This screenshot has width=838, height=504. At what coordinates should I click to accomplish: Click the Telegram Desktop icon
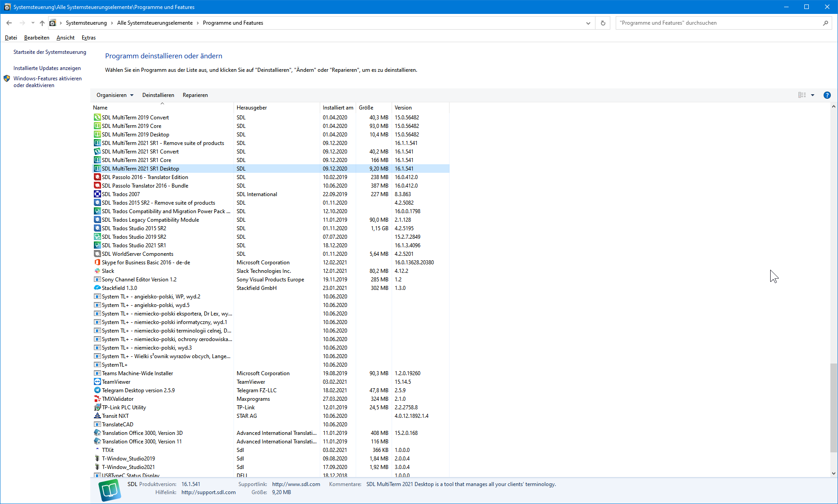coord(97,390)
